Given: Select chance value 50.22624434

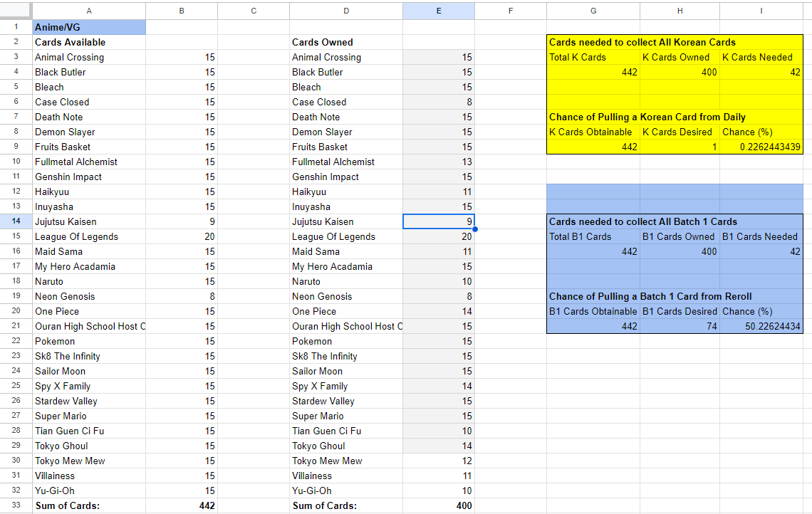Looking at the screenshot, I should pyautogui.click(x=761, y=327).
